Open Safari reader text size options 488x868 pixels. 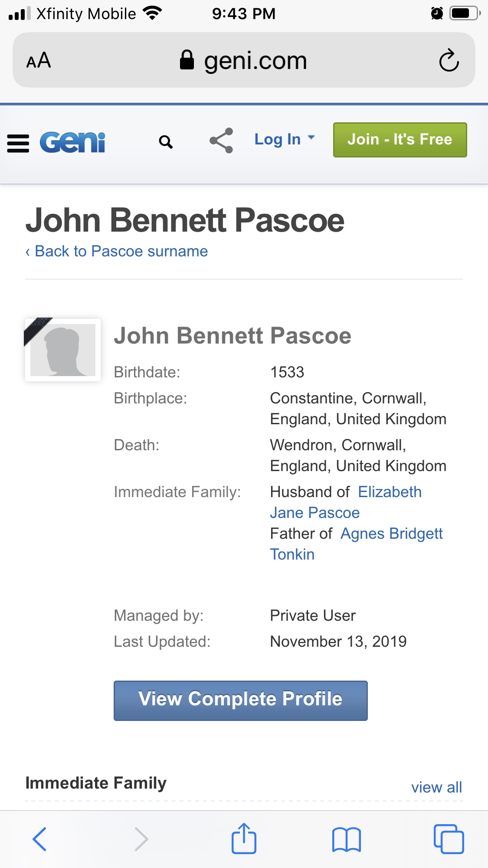pos(39,60)
